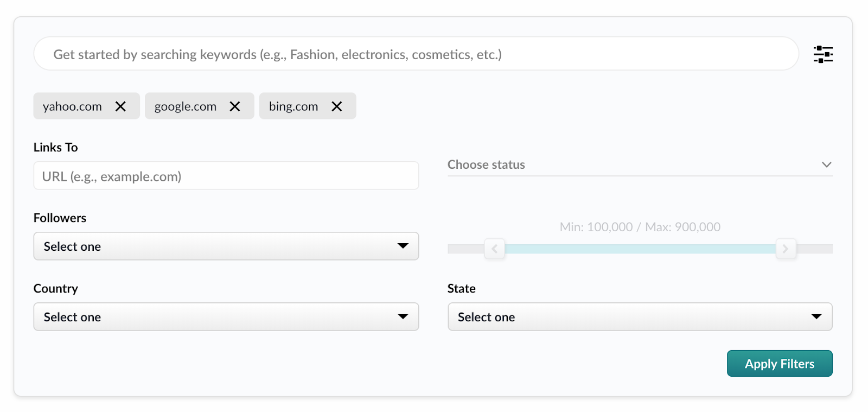
Task: Open the Choose status dropdown
Action: coord(640,164)
